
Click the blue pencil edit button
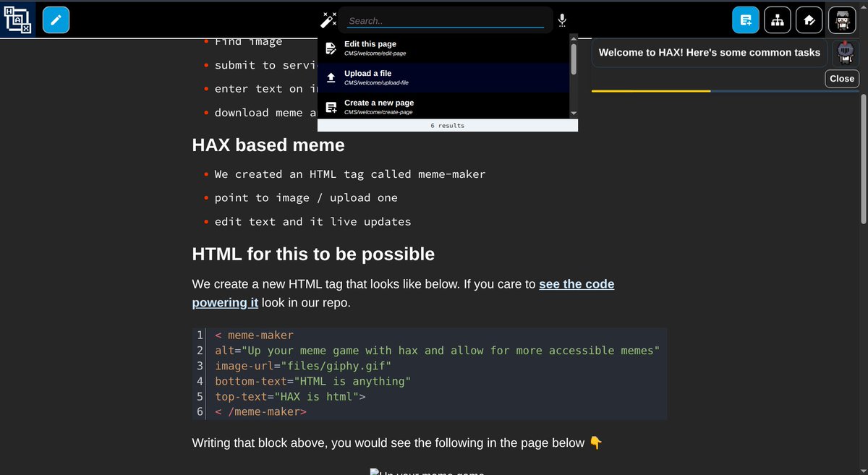(x=56, y=20)
